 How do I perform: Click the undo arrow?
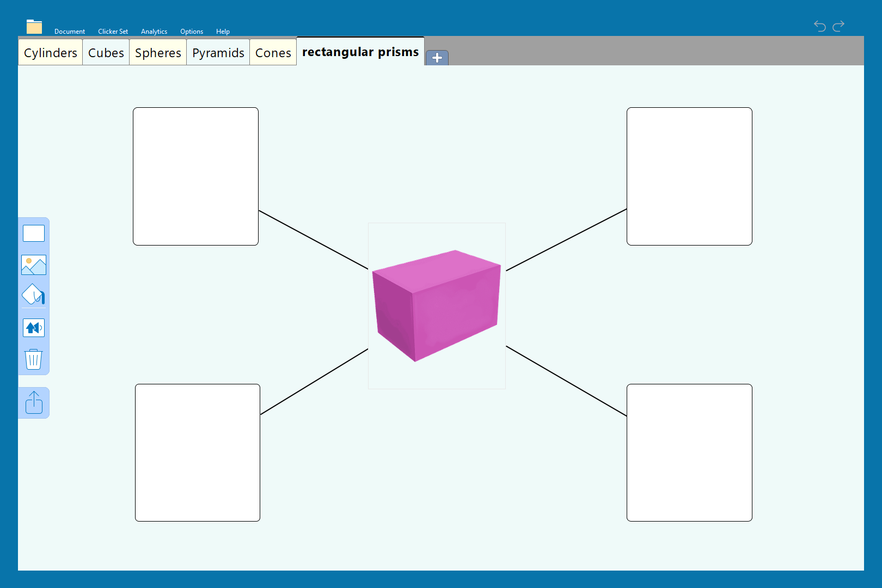point(819,26)
